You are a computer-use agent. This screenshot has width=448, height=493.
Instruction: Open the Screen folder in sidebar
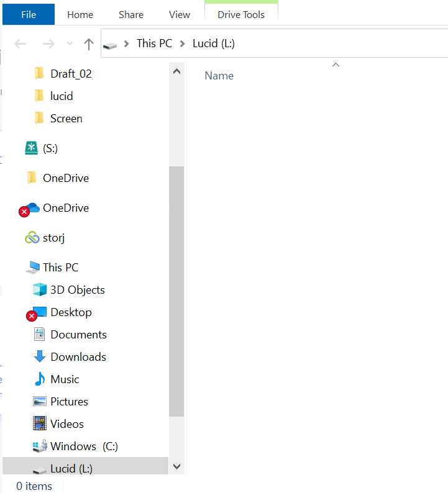pos(66,119)
